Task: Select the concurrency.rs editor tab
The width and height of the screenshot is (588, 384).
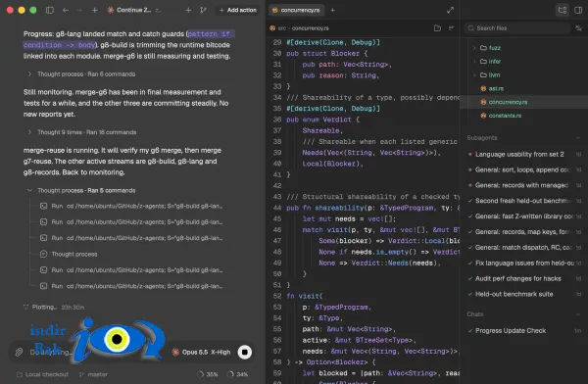Action: tap(296, 10)
